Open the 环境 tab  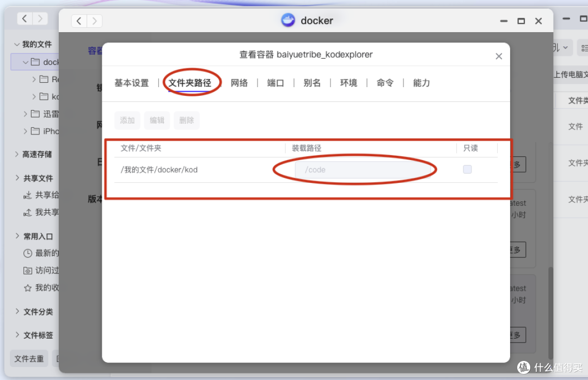pyautogui.click(x=348, y=83)
